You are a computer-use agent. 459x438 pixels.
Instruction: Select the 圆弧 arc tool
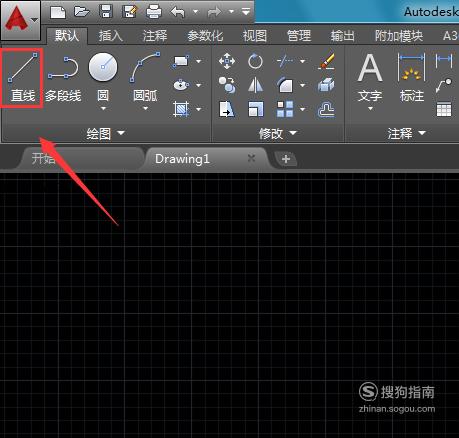(x=145, y=77)
